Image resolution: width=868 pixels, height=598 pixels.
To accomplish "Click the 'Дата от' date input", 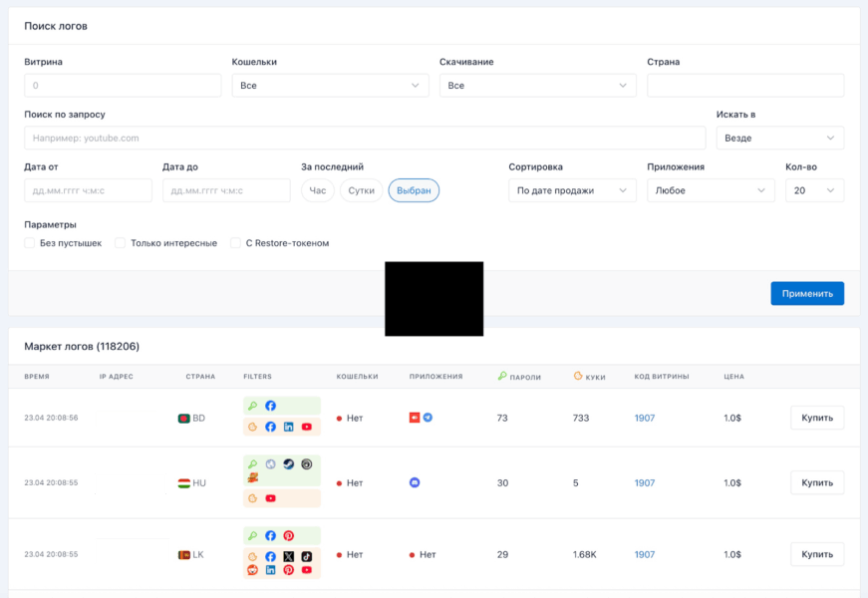I will point(88,190).
